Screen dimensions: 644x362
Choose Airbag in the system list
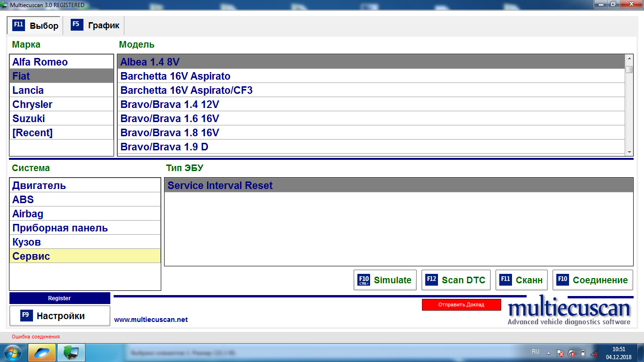[x=85, y=214]
